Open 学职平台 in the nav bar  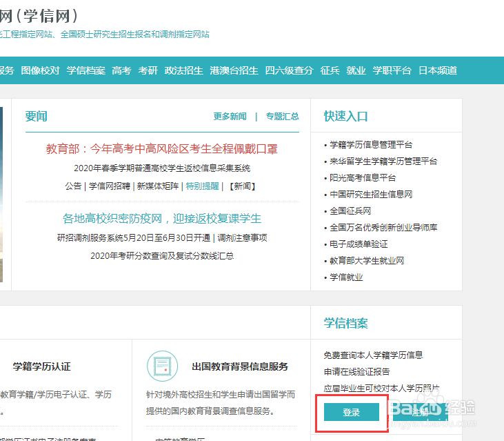(392, 70)
